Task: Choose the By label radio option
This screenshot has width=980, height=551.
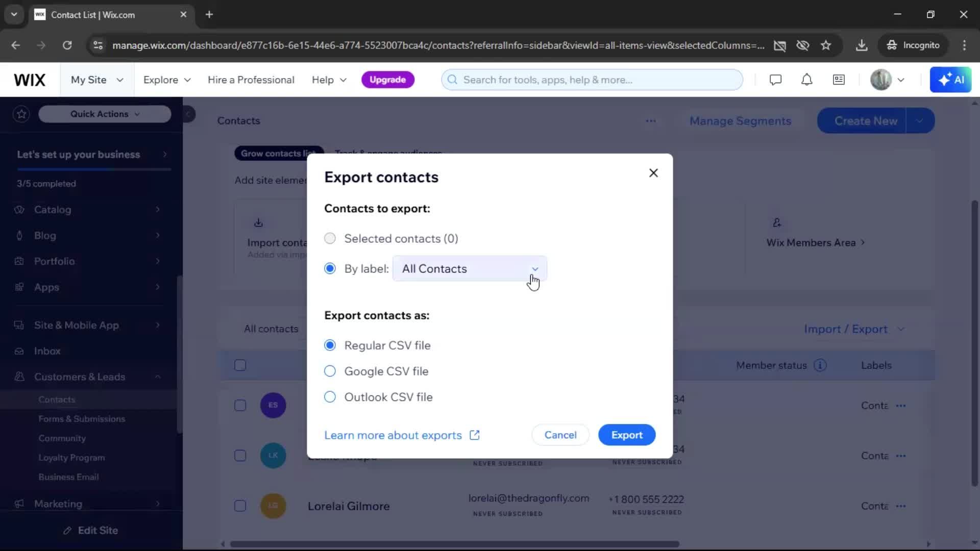Action: [330, 268]
